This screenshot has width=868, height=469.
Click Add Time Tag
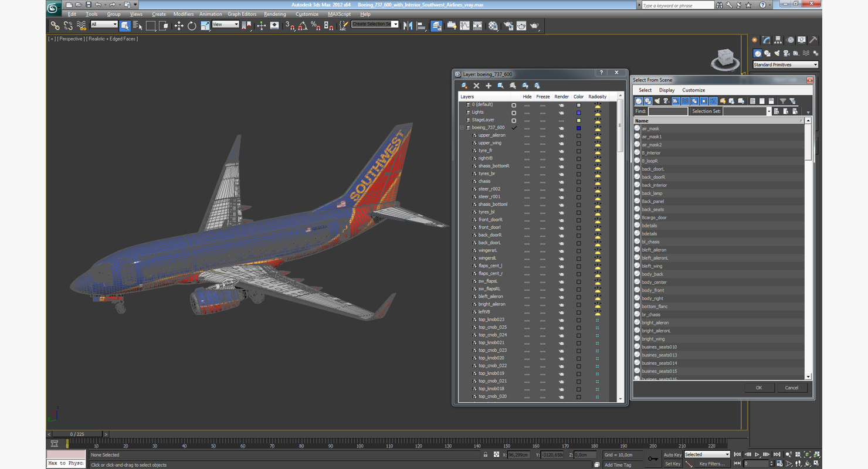[618, 465]
